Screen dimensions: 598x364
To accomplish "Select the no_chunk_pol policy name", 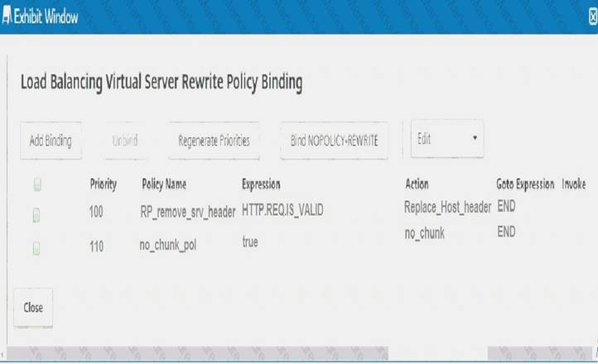I will tap(167, 245).
